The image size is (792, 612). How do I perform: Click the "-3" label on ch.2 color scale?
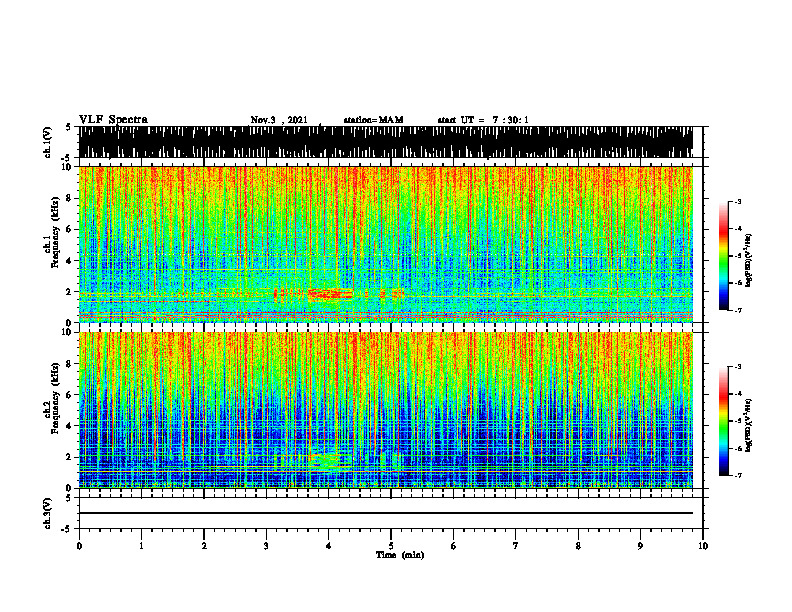738,367
